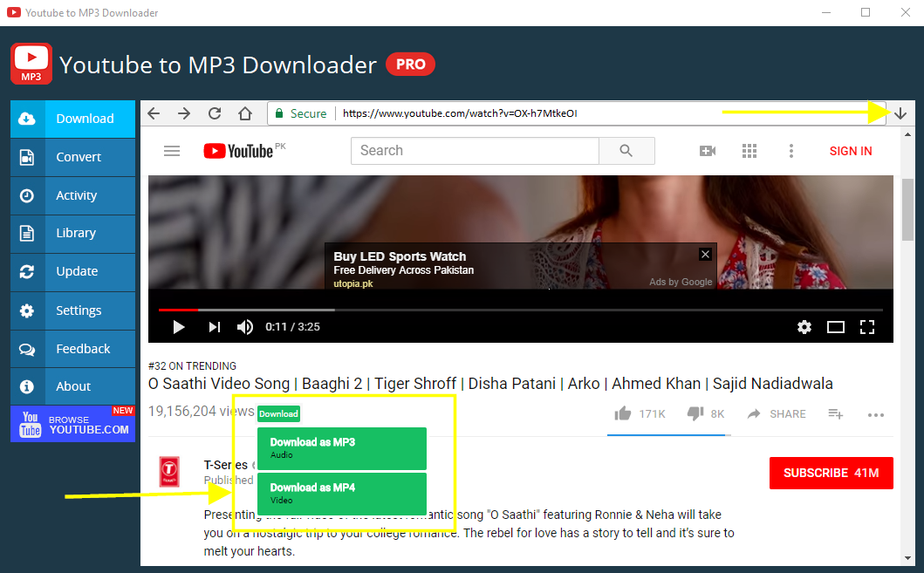Open the Convert tab in sidebar
The width and height of the screenshot is (924, 573).
coord(72,157)
